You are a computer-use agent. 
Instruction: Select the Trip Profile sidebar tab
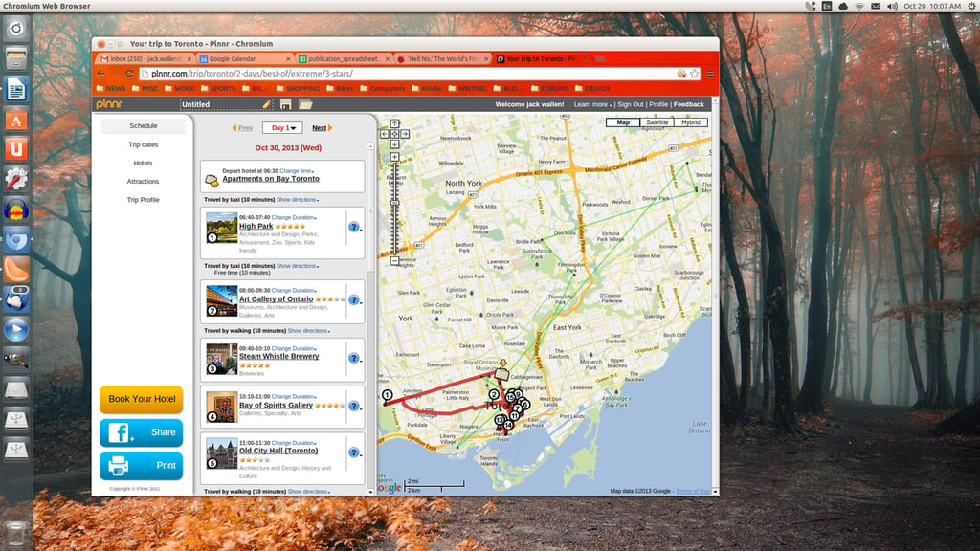(144, 200)
